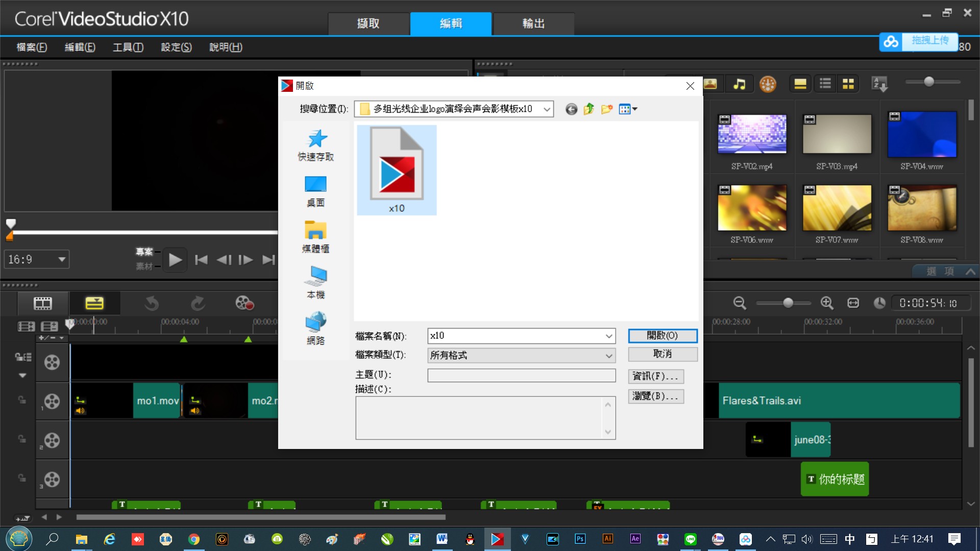Screen dimensions: 980x551
Task: Open the 16:9 aspect ratio dropdown
Action: (37, 260)
